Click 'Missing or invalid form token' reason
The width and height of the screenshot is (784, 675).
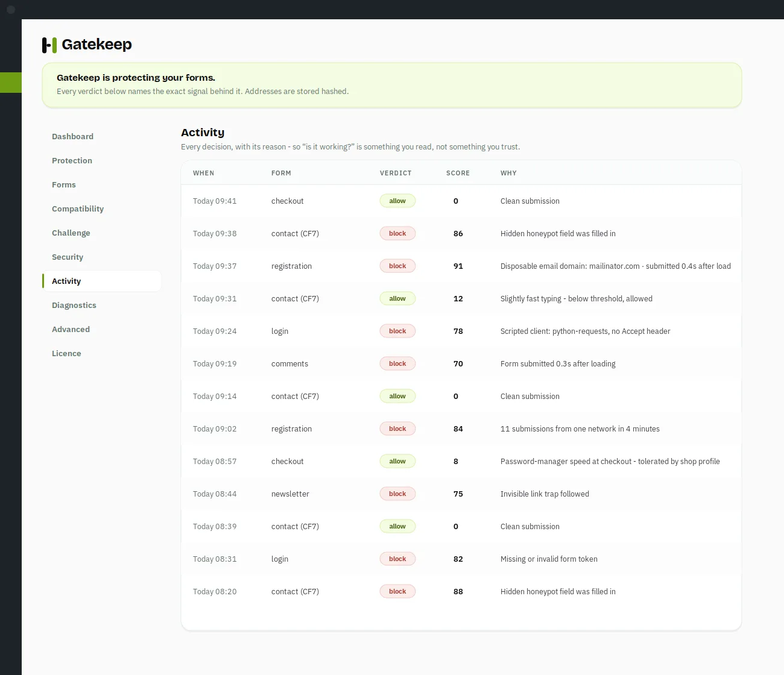(x=549, y=559)
